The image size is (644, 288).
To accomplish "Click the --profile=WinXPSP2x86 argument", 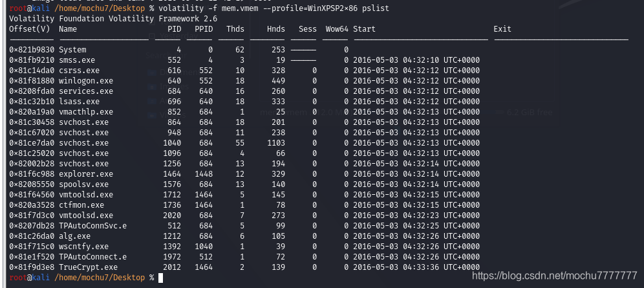I will 310,8.
